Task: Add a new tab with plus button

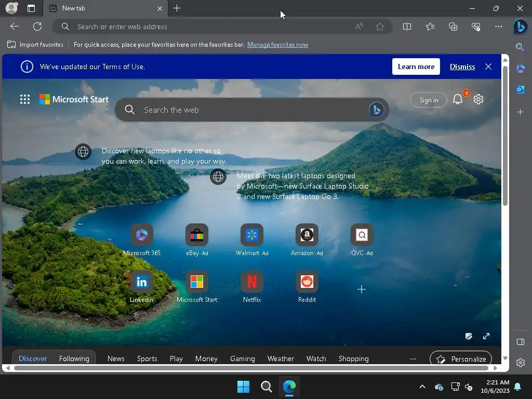Action: 177,8
